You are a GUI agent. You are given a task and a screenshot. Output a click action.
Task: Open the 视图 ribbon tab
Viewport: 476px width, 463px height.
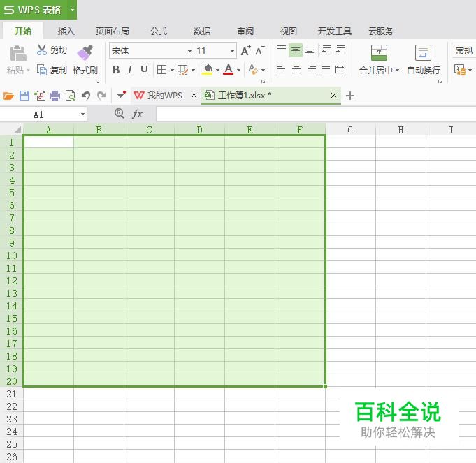(288, 31)
